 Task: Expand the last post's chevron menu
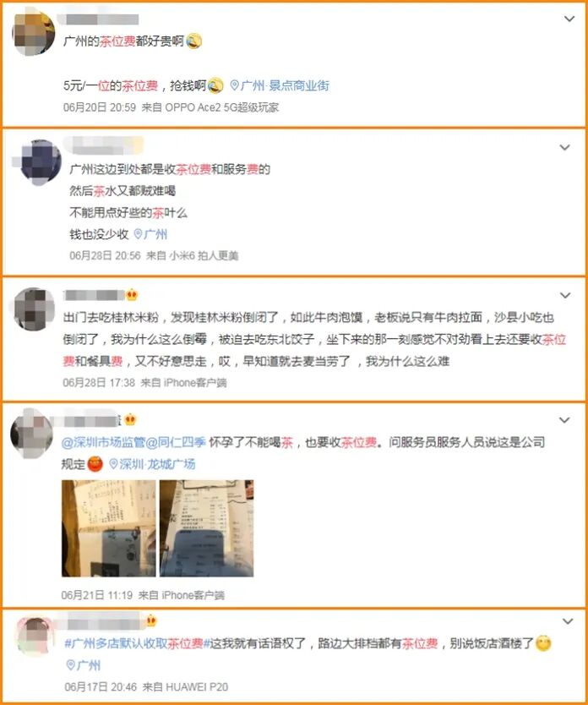point(568,621)
